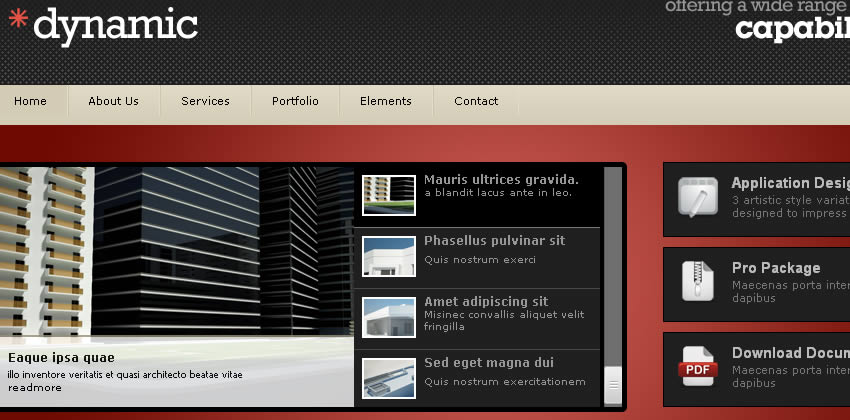Open the Elements menu item
The width and height of the screenshot is (850, 420).
pyautogui.click(x=386, y=101)
